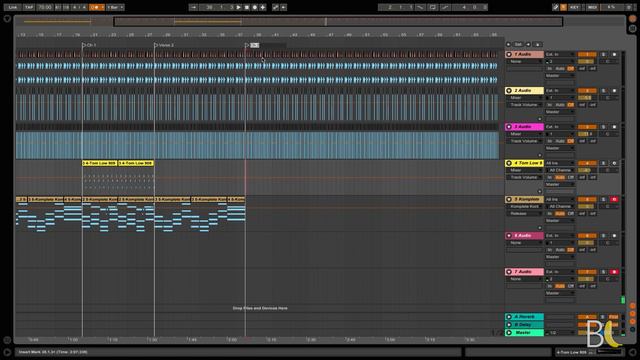Fold the 6 Audio track
The image size is (640, 360).
pos(509,236)
